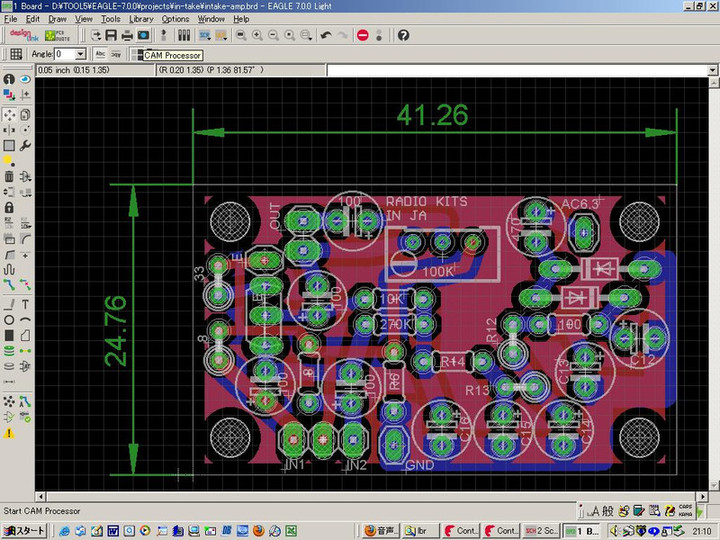720x540 pixels.
Task: Open the Library menu
Action: (141, 19)
